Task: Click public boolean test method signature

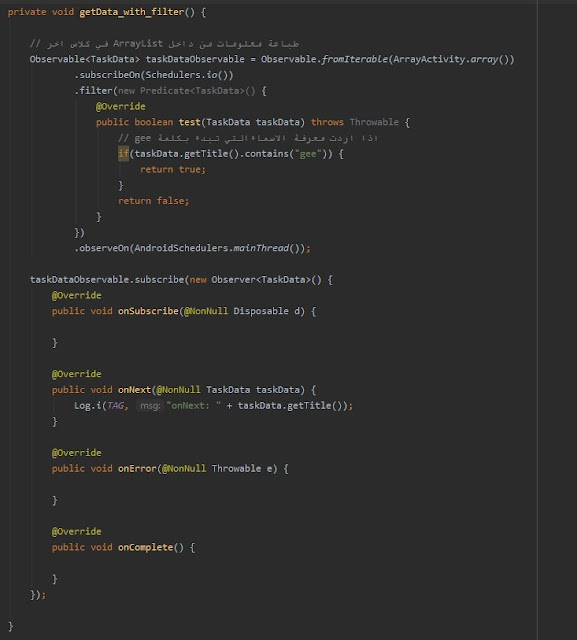Action: pos(200,122)
